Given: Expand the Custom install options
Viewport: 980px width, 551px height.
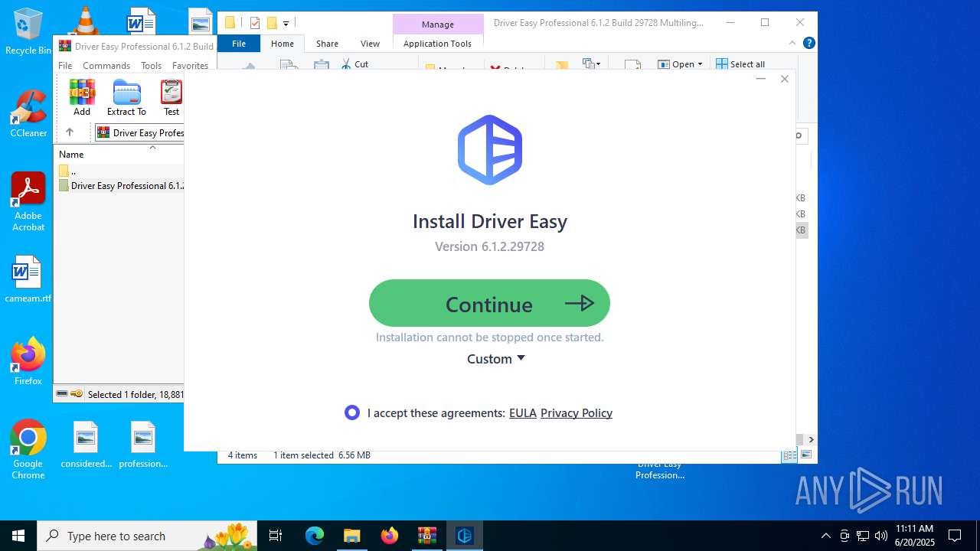Looking at the screenshot, I should 496,359.
